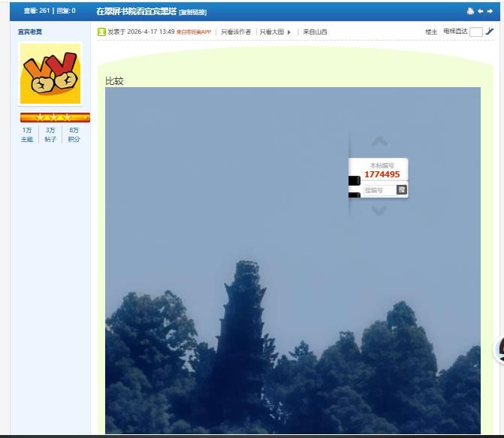This screenshot has width=504, height=438.
Task: Open the pagoda photo in the post
Action: [x=292, y=301]
